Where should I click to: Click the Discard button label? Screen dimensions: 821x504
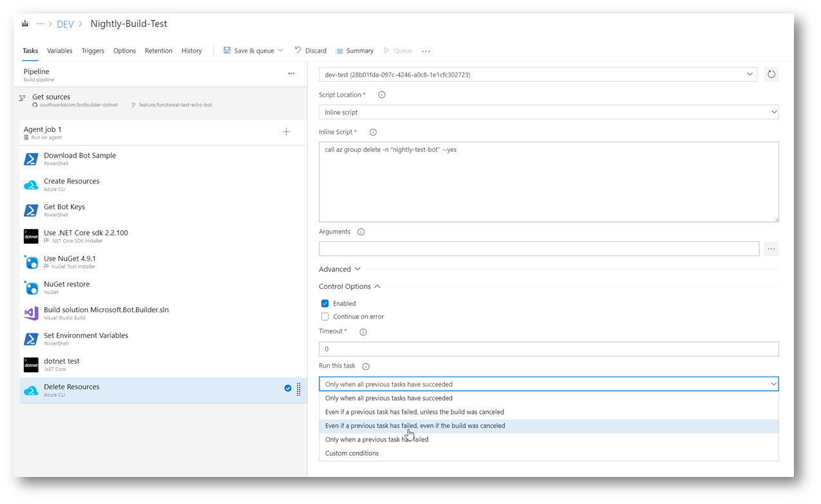[x=316, y=51]
